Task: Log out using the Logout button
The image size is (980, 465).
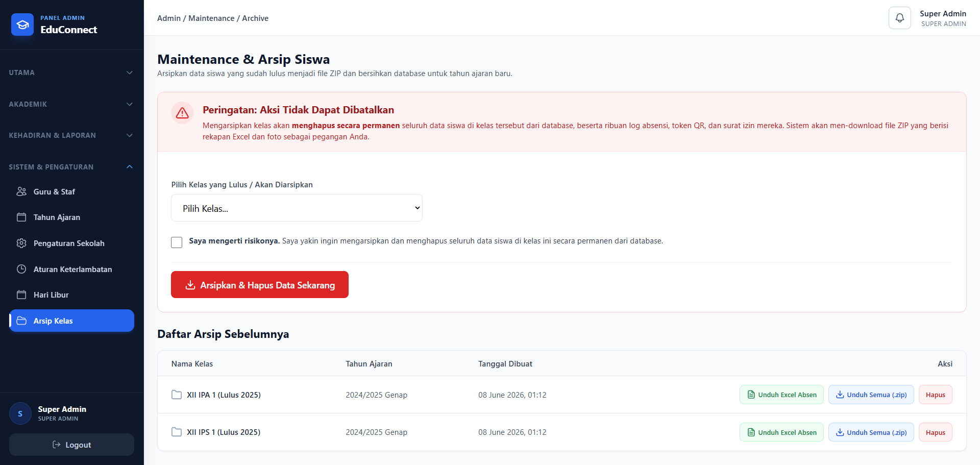Action: 71,445
